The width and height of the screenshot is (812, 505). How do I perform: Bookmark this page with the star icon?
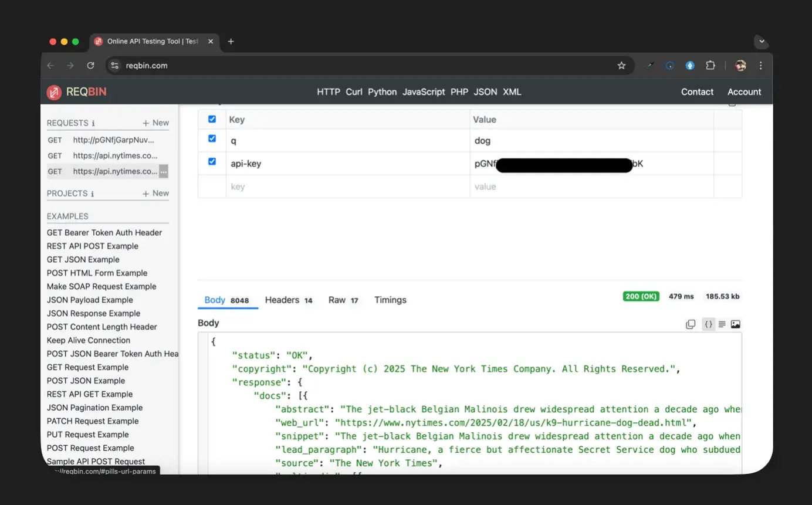[622, 66]
